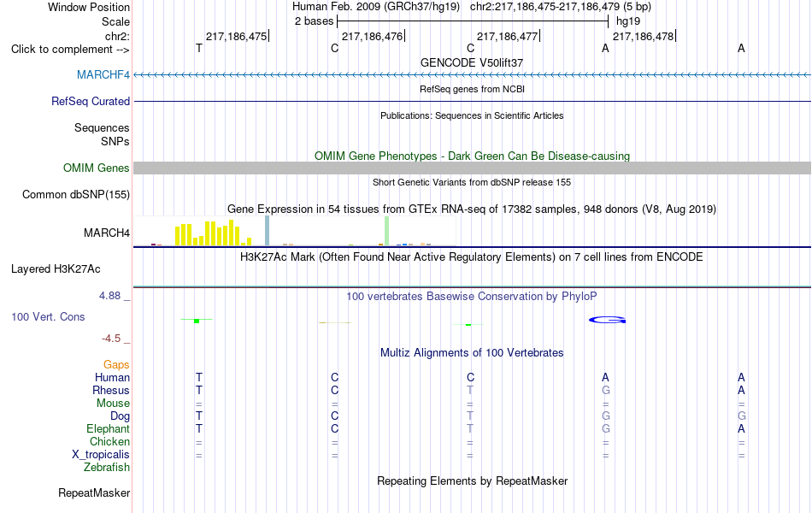Viewport: 812px width, 513px height.
Task: Click the MARCHF4 gene track label
Action: pos(103,74)
